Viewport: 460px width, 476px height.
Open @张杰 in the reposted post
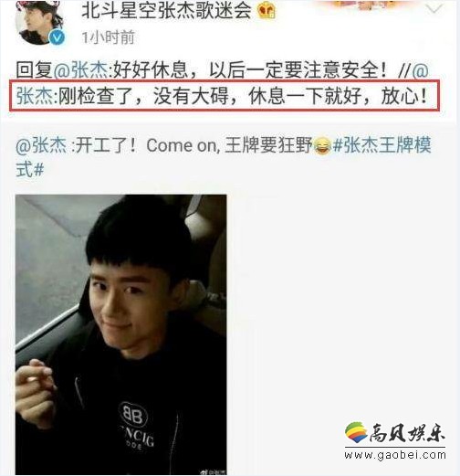(41, 145)
